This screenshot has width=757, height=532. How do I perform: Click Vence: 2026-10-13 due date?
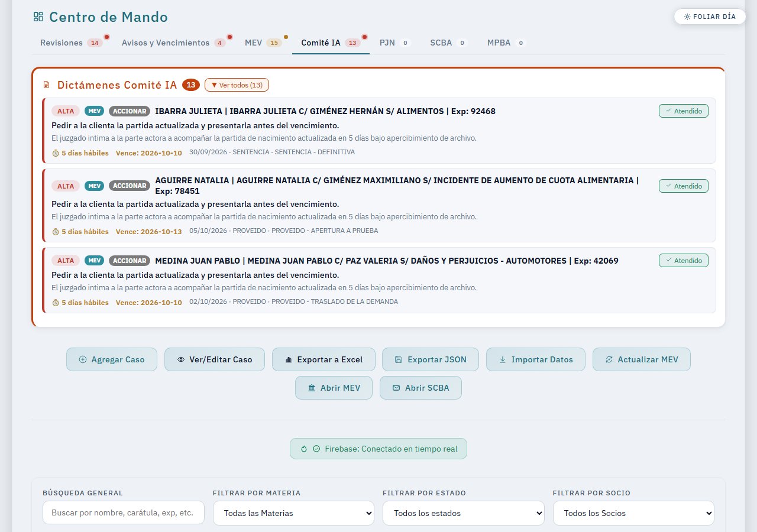[149, 232]
